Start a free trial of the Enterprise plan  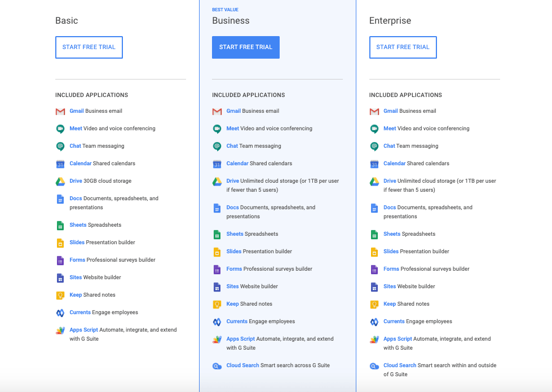tap(403, 47)
